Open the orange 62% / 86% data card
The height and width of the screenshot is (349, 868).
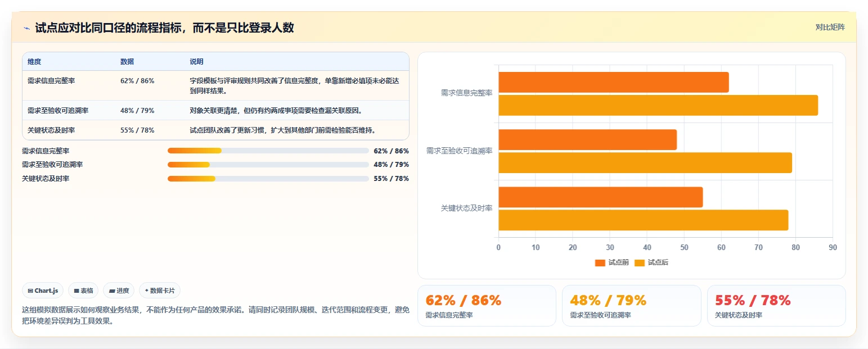click(x=487, y=306)
